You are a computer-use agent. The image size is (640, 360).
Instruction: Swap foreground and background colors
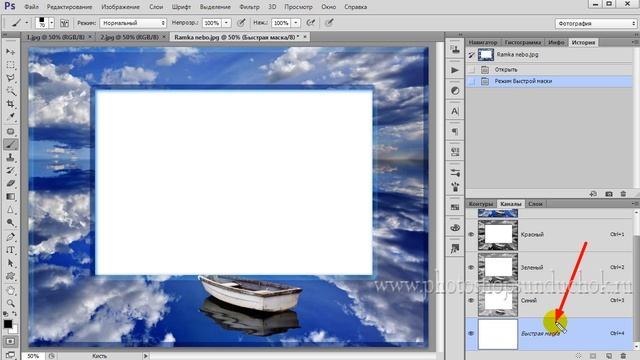tap(15, 314)
